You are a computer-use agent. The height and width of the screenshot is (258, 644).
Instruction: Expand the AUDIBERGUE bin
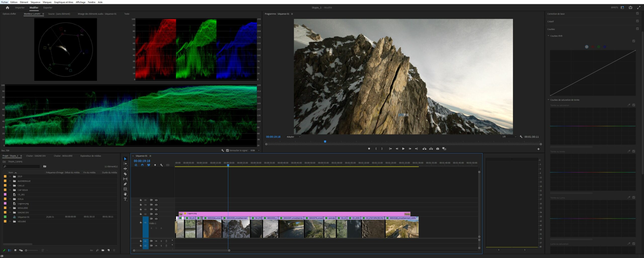(10, 181)
